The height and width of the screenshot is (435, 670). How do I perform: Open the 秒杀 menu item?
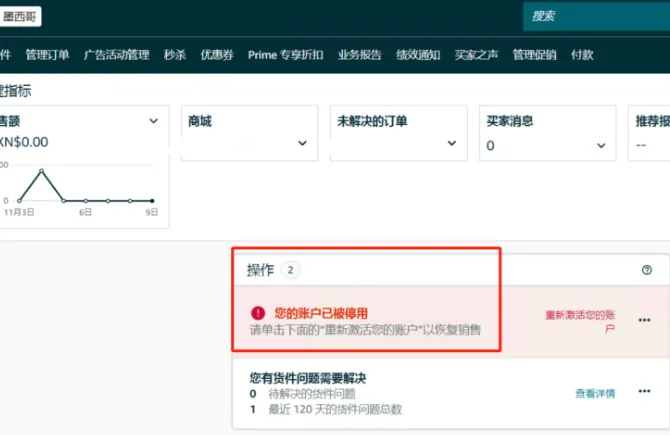coord(175,55)
